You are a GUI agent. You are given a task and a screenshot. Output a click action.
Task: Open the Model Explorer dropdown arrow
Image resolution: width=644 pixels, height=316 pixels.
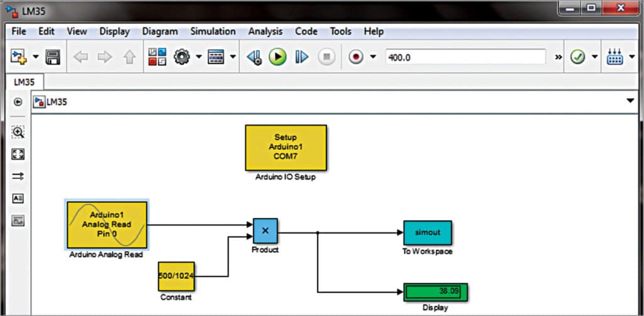click(233, 57)
